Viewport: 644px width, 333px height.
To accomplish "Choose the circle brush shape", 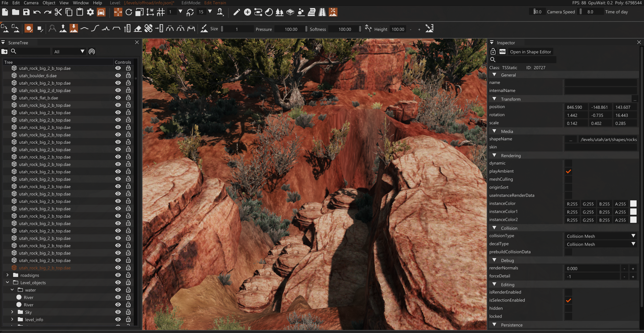I will [x=29, y=29].
